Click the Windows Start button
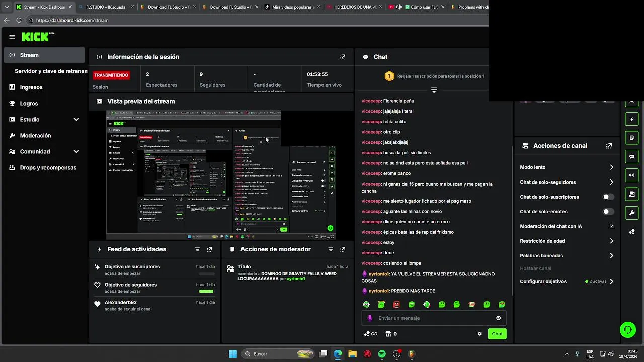Image resolution: width=644 pixels, height=362 pixels. coord(233,354)
